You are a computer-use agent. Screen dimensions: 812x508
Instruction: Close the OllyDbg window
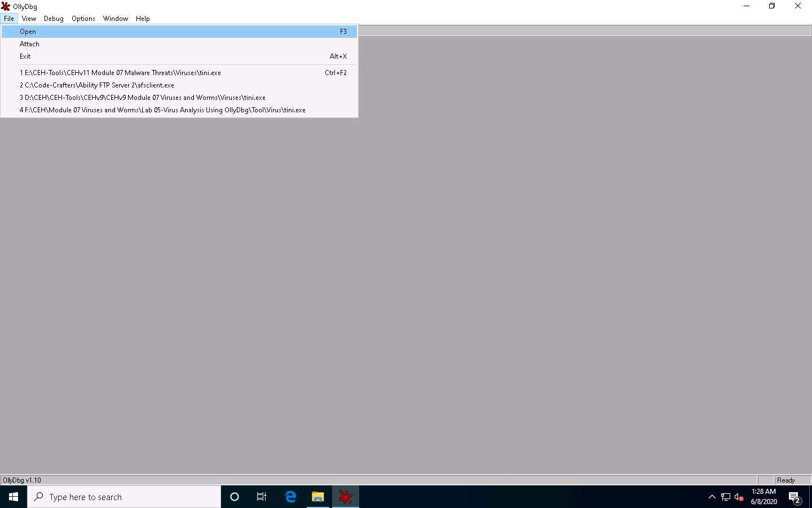(x=798, y=6)
